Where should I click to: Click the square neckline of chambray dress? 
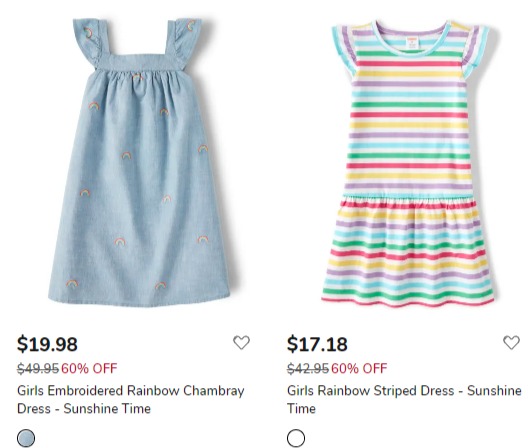[x=141, y=59]
